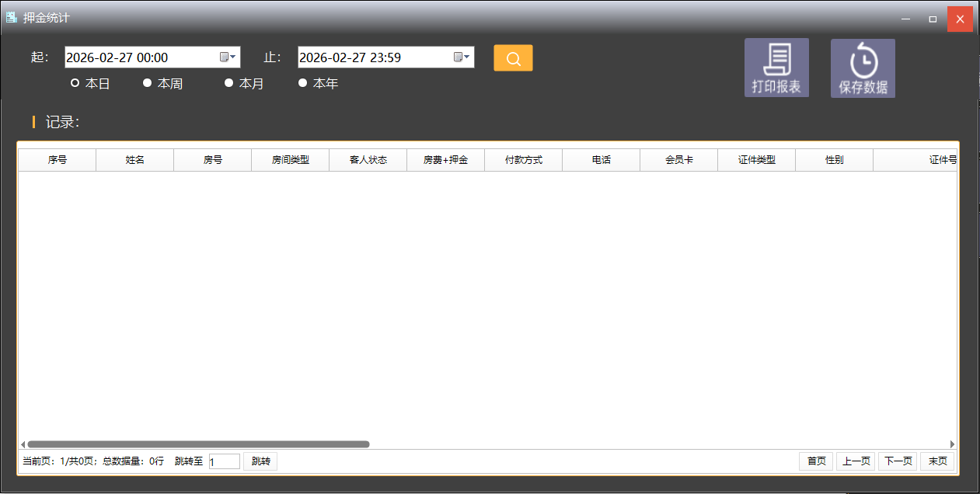Select the 本日 radio button

coord(75,83)
